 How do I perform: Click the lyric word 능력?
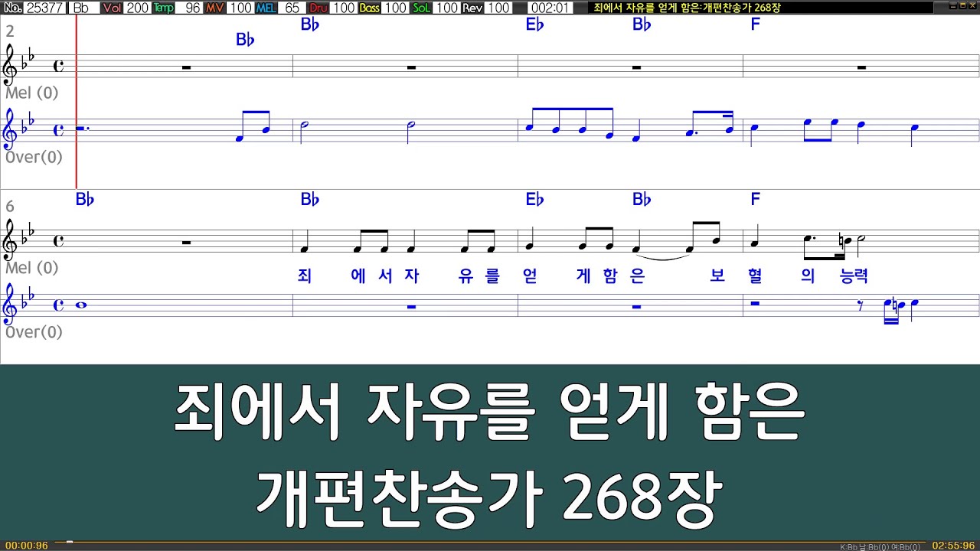[854, 276]
